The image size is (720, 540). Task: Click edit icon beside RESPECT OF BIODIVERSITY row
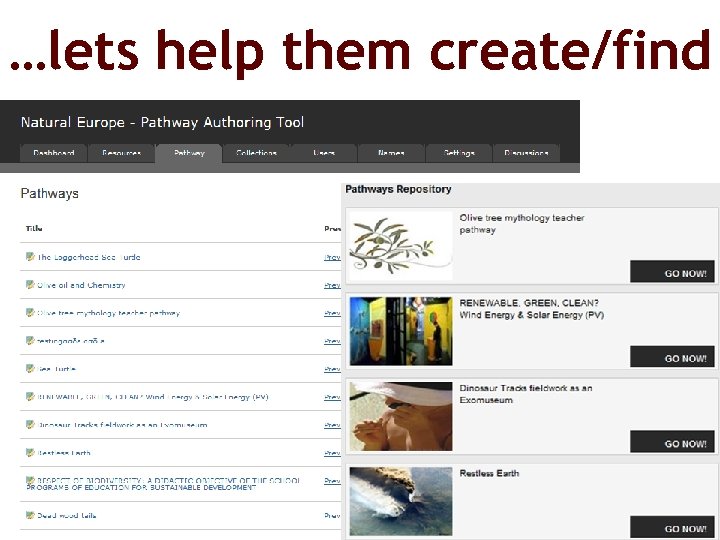(30, 480)
